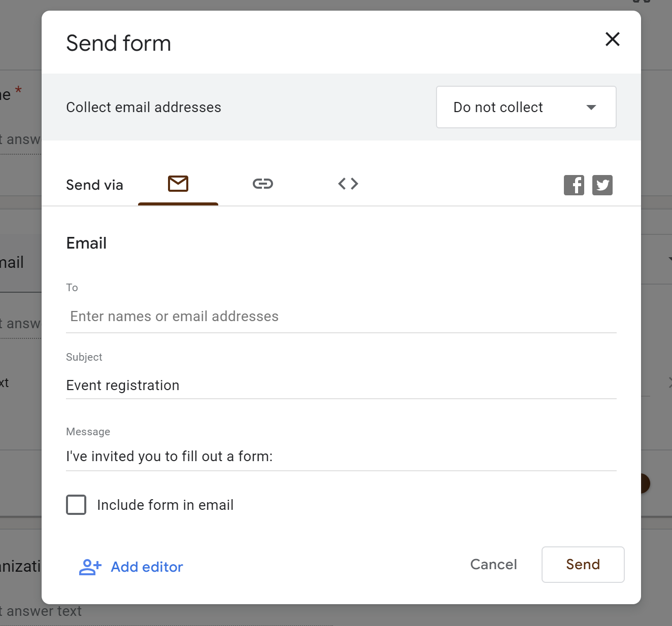This screenshot has height=626, width=672.
Task: Open the embed HTML code tab
Action: pyautogui.click(x=348, y=184)
